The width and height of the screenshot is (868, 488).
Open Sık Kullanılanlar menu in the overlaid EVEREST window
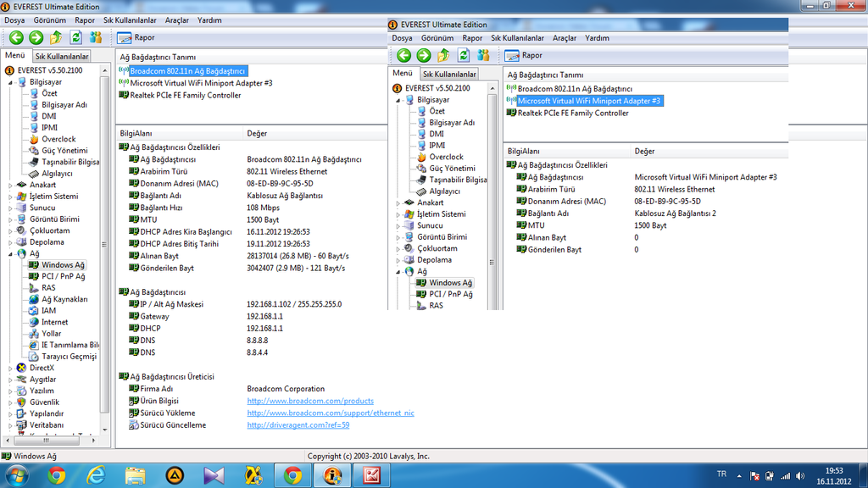pyautogui.click(x=518, y=38)
